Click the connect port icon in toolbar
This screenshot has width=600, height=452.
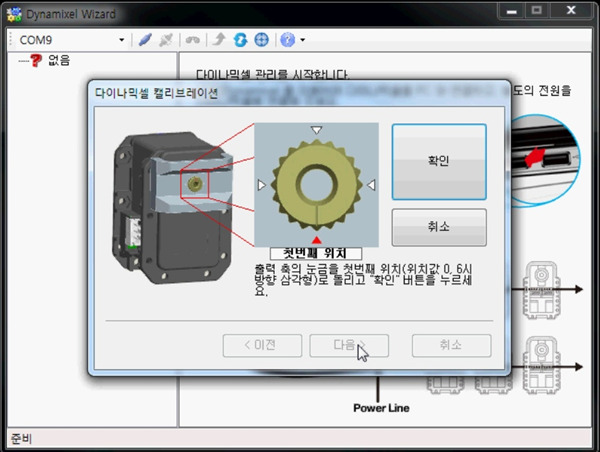145,40
